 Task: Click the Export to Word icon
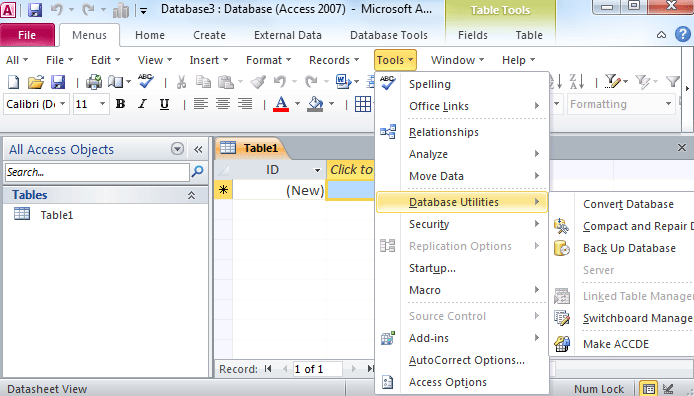coord(343,82)
